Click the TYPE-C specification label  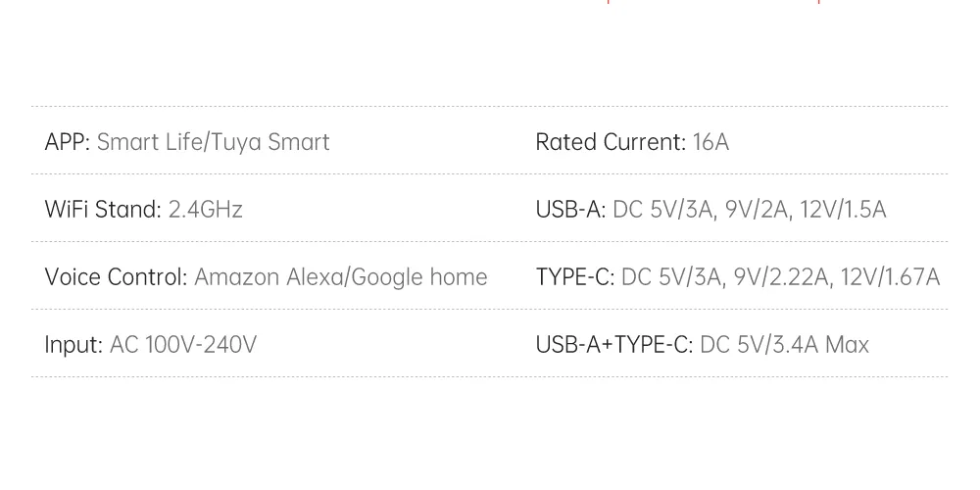pos(575,277)
